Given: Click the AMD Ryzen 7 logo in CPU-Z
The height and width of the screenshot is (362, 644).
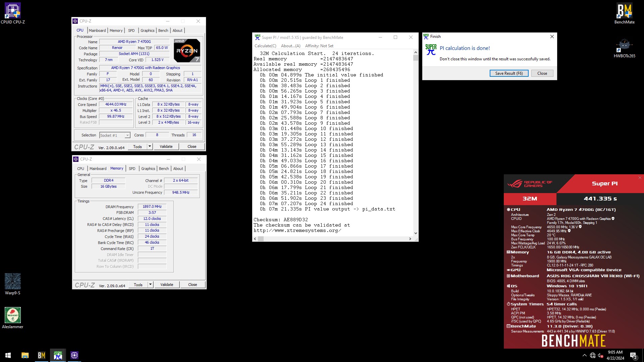Looking at the screenshot, I should pyautogui.click(x=187, y=51).
